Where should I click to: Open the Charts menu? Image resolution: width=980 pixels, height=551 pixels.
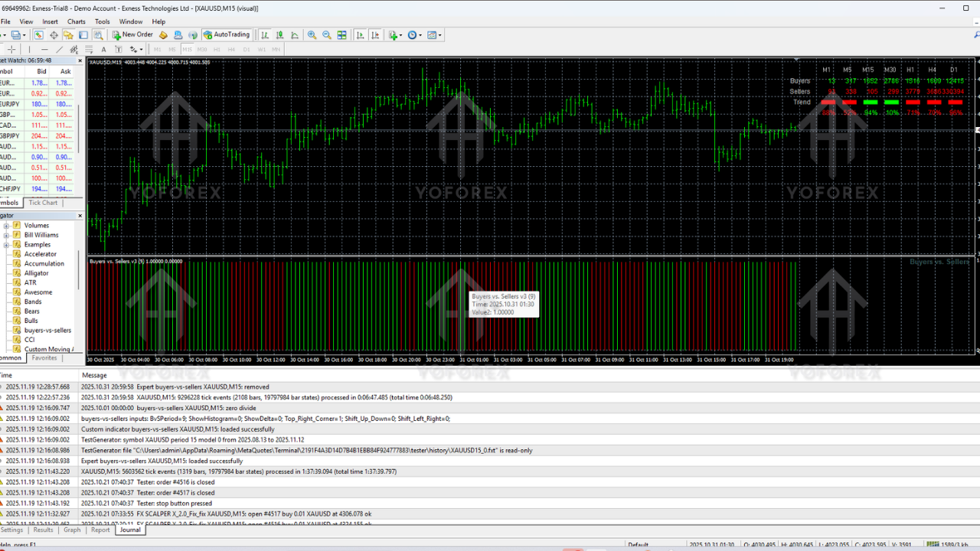(75, 21)
